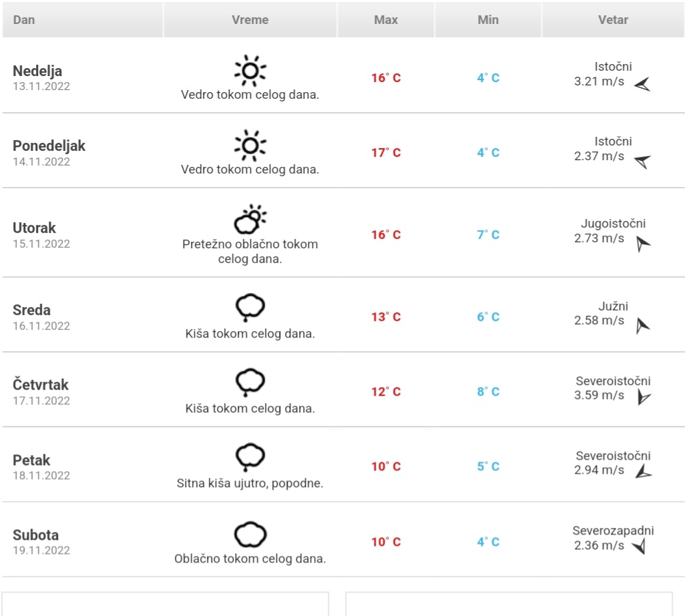The height and width of the screenshot is (616, 685).
Task: Click the sunny icon for Nedelja
Action: click(250, 70)
